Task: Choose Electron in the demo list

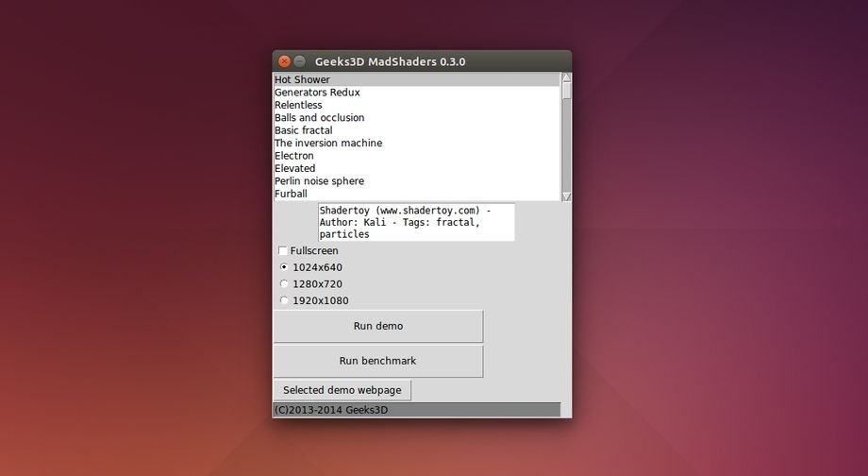Action: [293, 156]
